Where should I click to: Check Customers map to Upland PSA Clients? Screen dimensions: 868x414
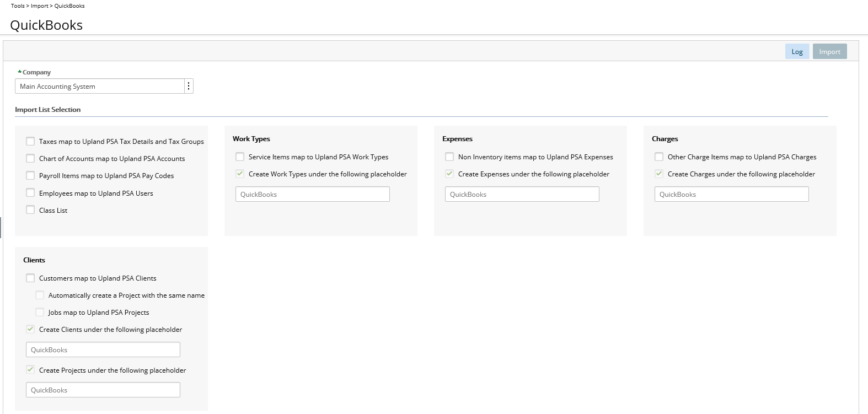click(x=30, y=278)
